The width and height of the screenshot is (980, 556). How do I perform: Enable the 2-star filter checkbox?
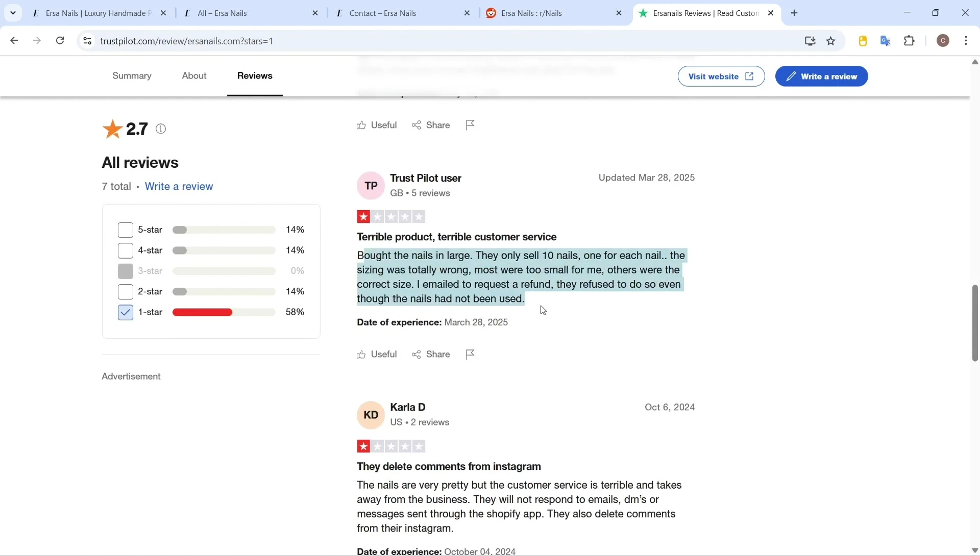[x=125, y=292]
